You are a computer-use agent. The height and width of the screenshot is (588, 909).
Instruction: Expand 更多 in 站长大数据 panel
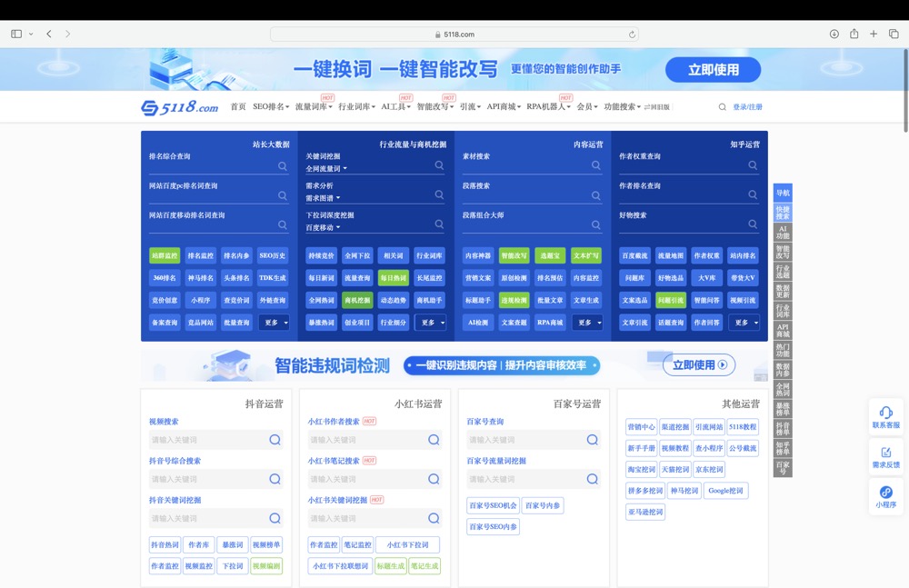tap(275, 323)
